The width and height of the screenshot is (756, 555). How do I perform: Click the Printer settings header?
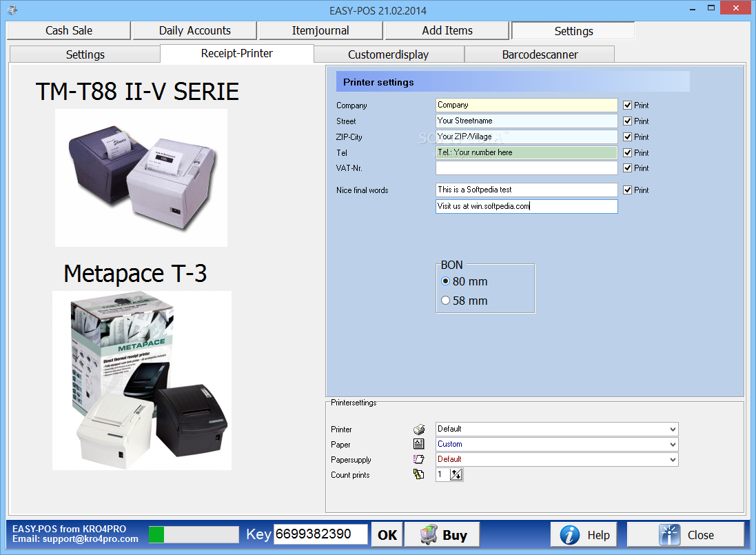(513, 82)
